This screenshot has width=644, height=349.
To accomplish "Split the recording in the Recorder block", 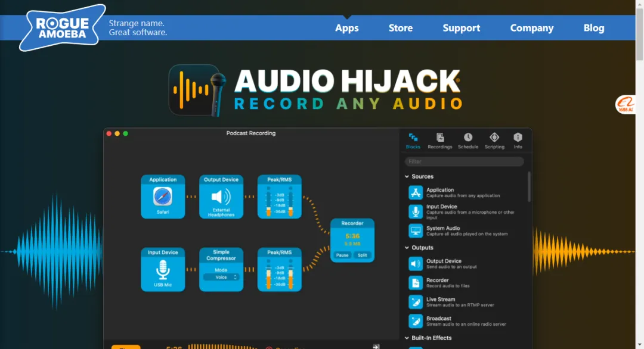I will [x=363, y=255].
